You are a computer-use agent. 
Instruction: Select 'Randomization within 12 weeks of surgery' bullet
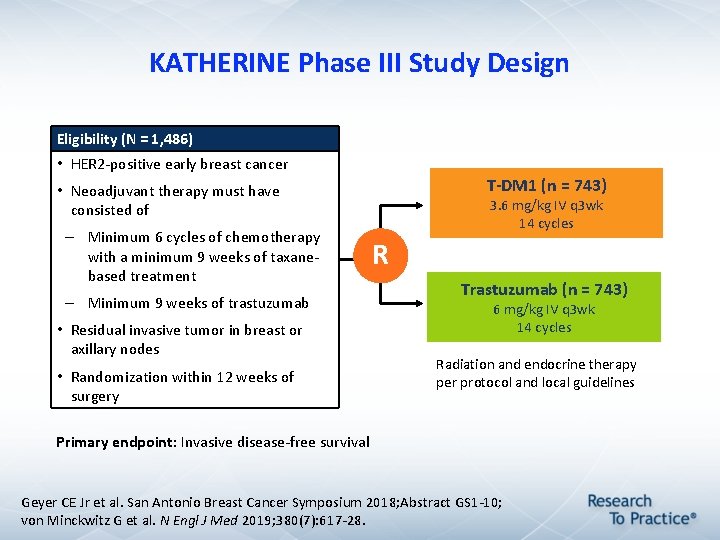click(x=182, y=387)
